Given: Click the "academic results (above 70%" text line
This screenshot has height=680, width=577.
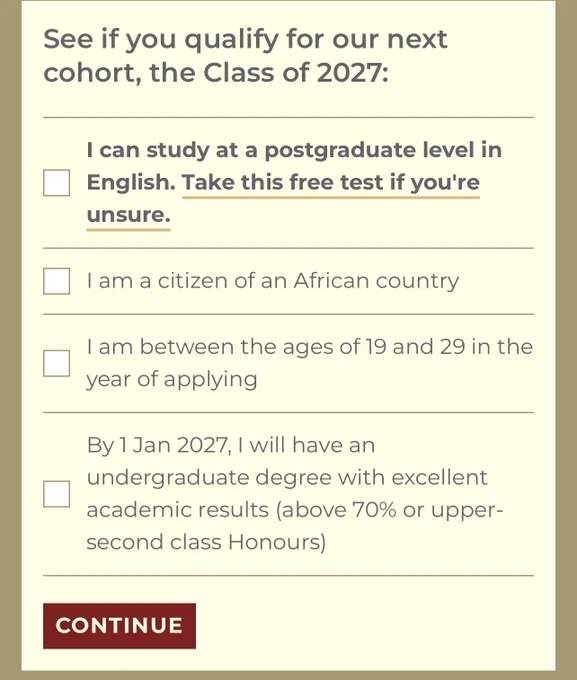Looking at the screenshot, I should [x=295, y=510].
